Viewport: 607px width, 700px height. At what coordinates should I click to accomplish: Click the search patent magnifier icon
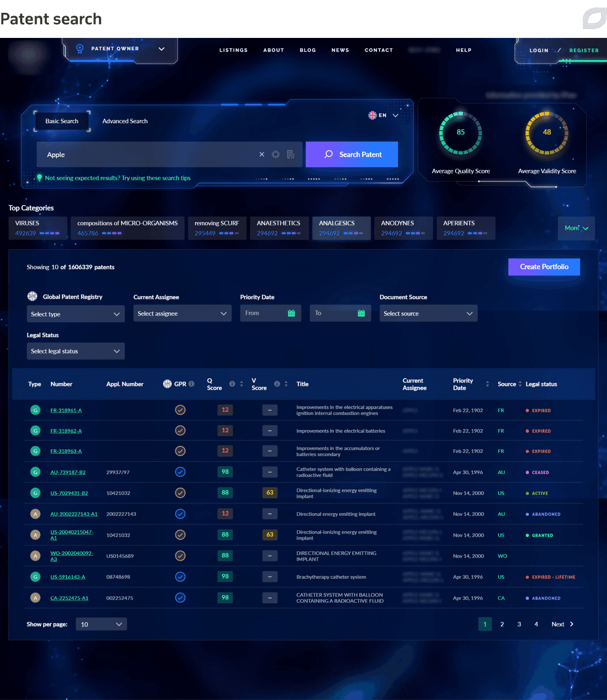(x=329, y=155)
